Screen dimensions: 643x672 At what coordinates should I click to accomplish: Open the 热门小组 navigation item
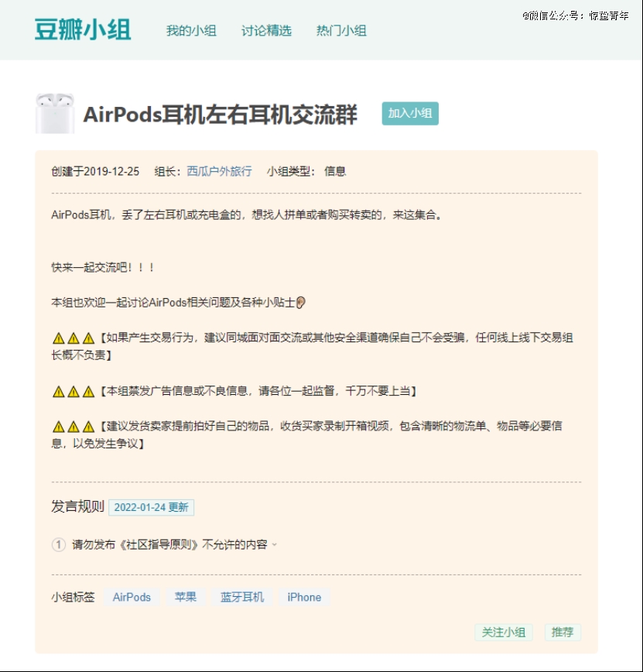coord(341,31)
